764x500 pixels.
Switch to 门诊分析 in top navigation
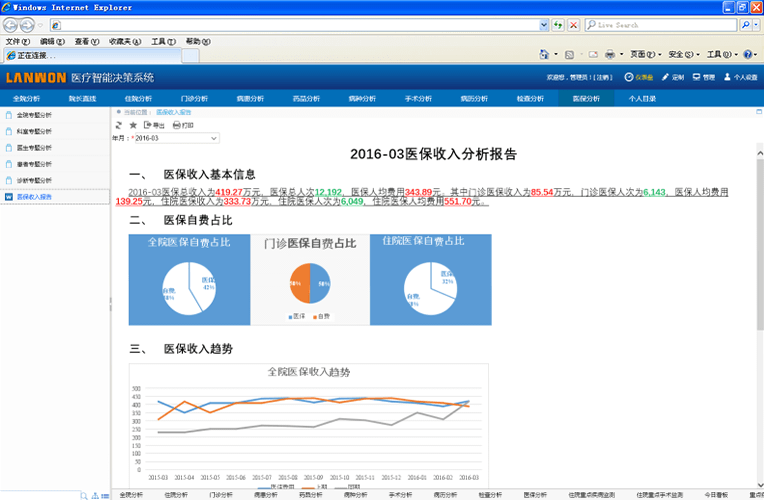point(194,98)
